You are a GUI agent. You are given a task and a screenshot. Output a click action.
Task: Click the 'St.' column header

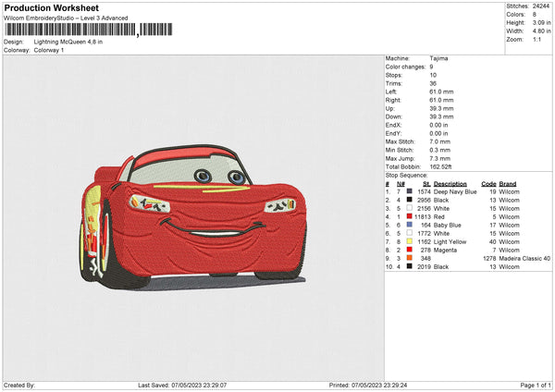coord(426,184)
